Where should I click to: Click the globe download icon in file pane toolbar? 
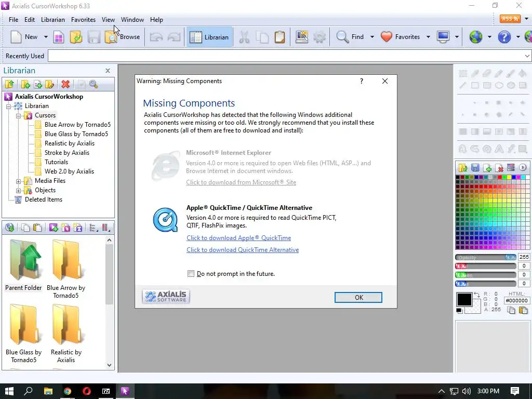(x=9, y=228)
